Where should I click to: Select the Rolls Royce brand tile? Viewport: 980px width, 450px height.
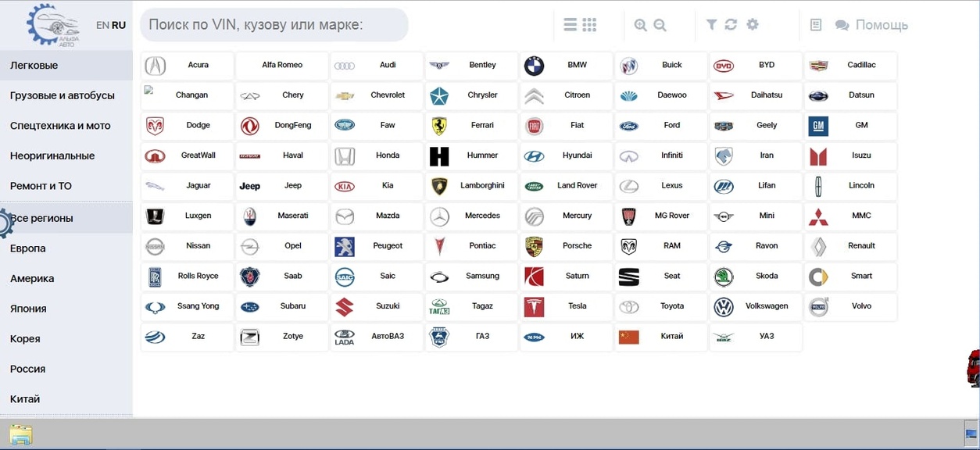pos(188,277)
